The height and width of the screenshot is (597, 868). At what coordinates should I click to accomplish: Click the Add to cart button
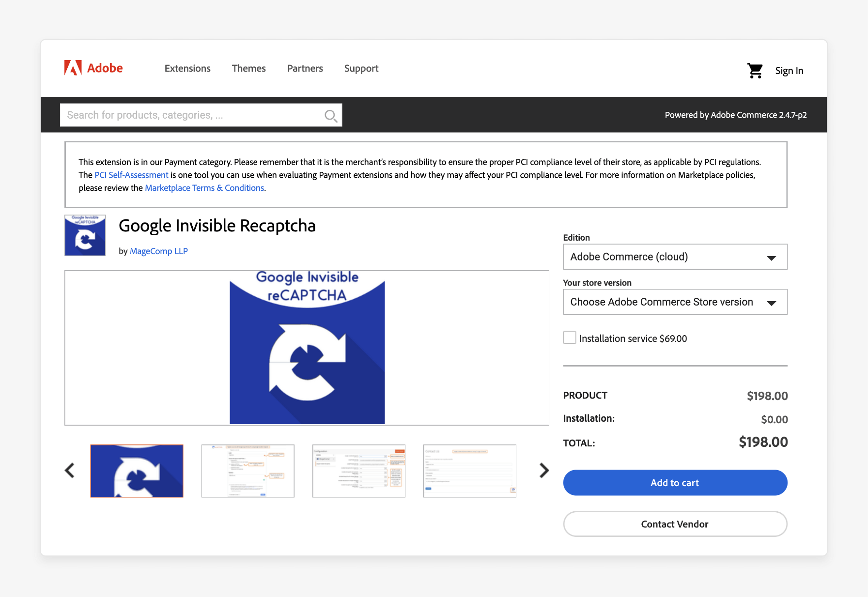pos(675,483)
